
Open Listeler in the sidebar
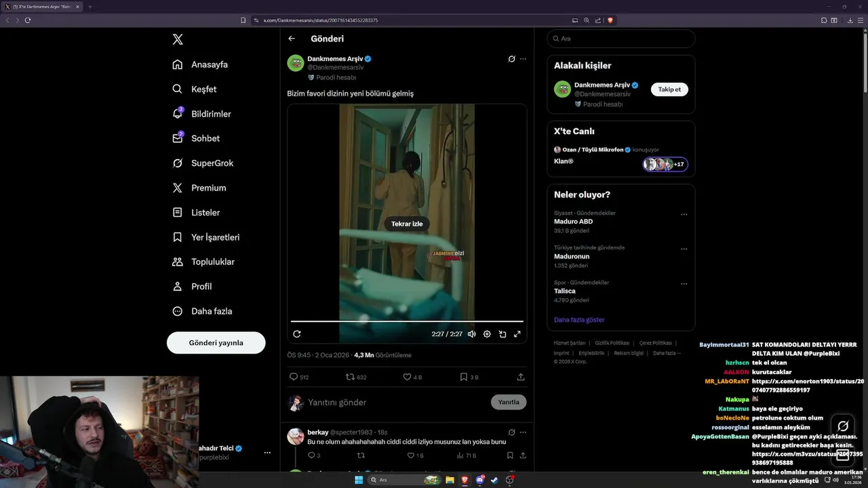pyautogui.click(x=196, y=212)
